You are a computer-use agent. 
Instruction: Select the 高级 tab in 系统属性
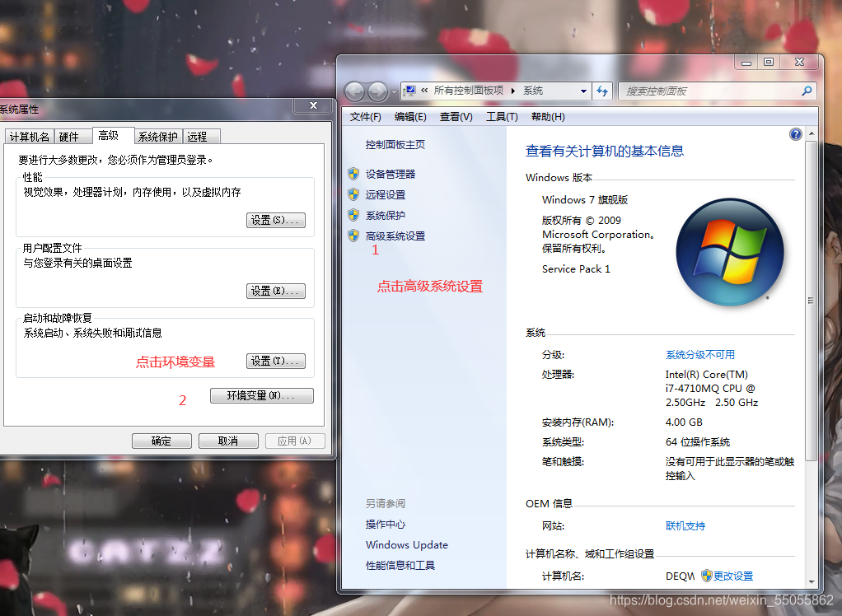click(x=114, y=136)
